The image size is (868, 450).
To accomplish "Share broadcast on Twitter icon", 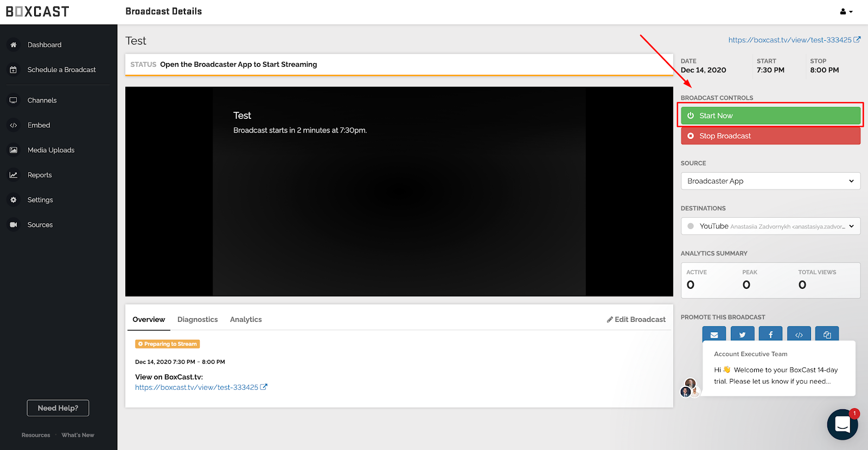I will 742,334.
